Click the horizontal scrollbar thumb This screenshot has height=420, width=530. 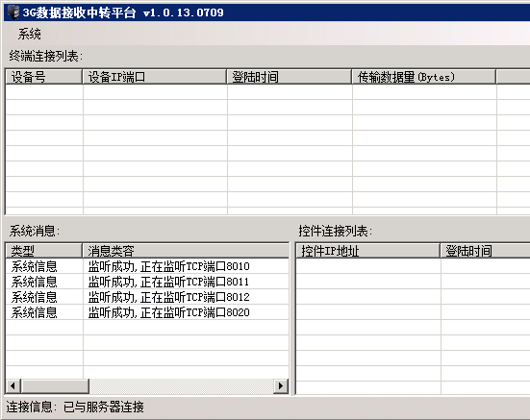click(55, 385)
